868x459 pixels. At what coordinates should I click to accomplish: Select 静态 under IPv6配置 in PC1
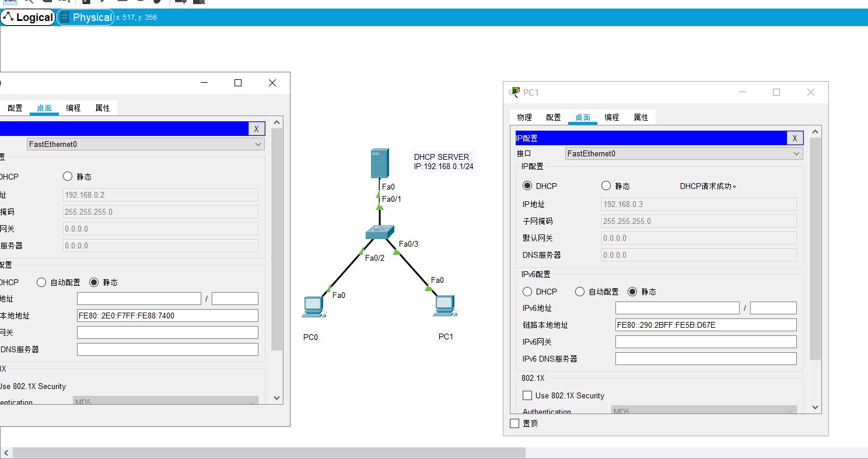pyautogui.click(x=632, y=292)
